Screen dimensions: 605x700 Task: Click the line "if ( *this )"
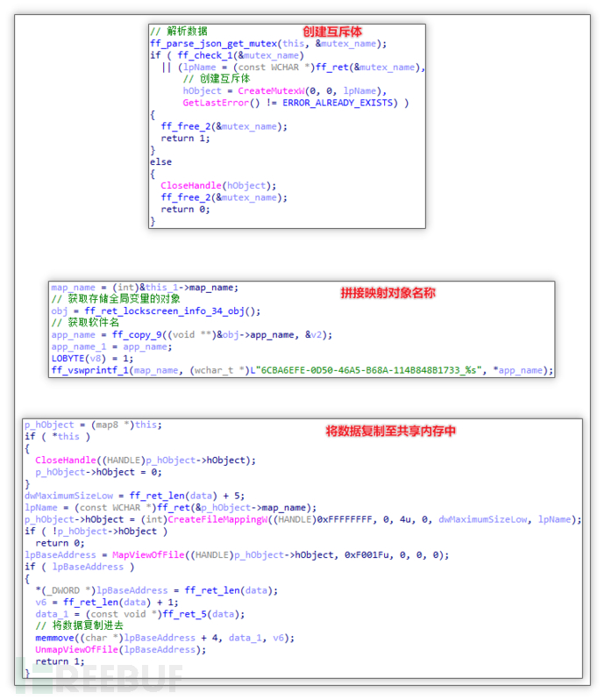[58, 436]
